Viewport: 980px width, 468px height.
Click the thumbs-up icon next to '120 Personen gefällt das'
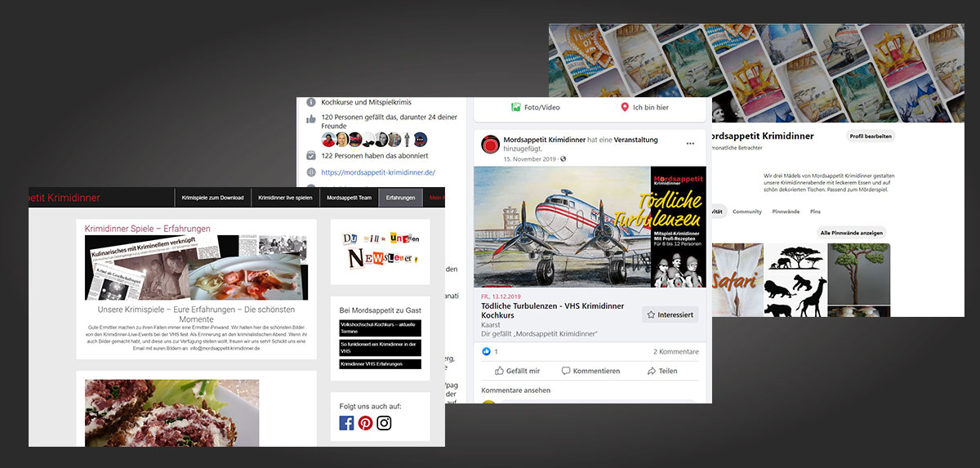(x=310, y=118)
